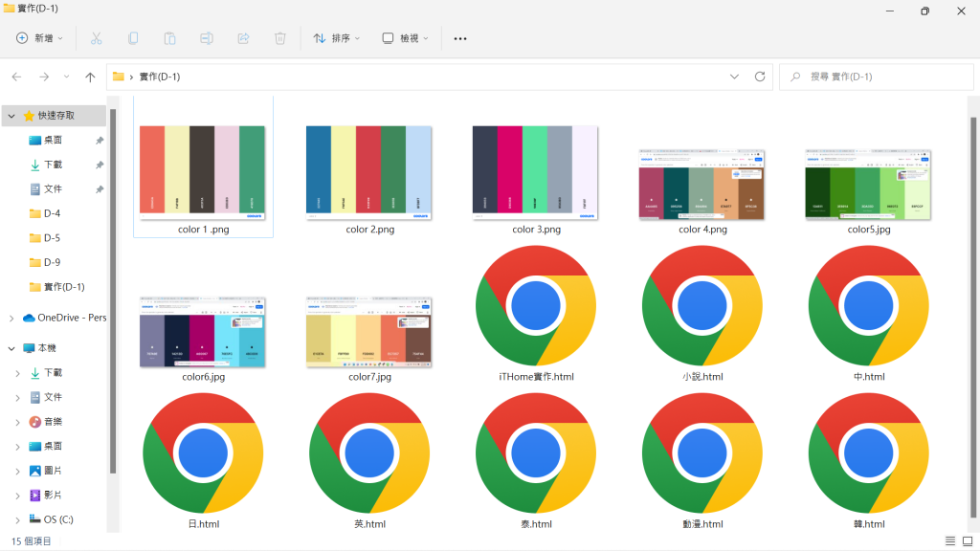Screen dimensions: 980x551
Task: Select the 泰.html Chrome file
Action: click(536, 461)
